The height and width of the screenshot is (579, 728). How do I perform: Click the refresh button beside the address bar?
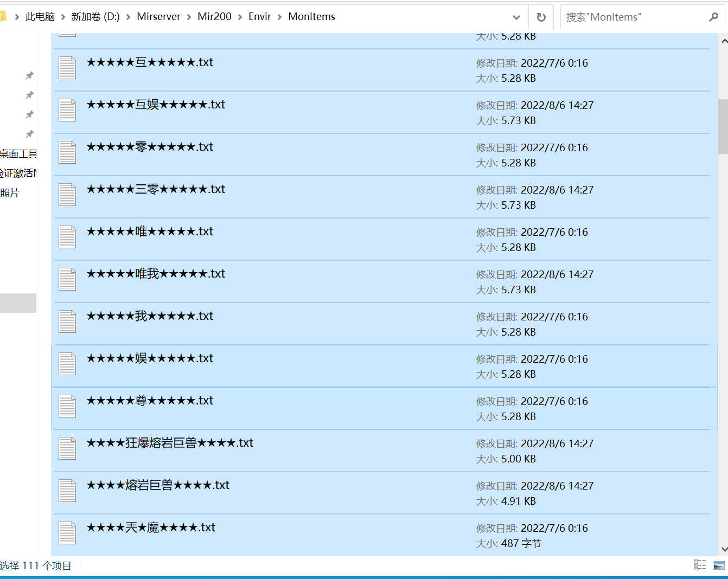click(x=541, y=17)
